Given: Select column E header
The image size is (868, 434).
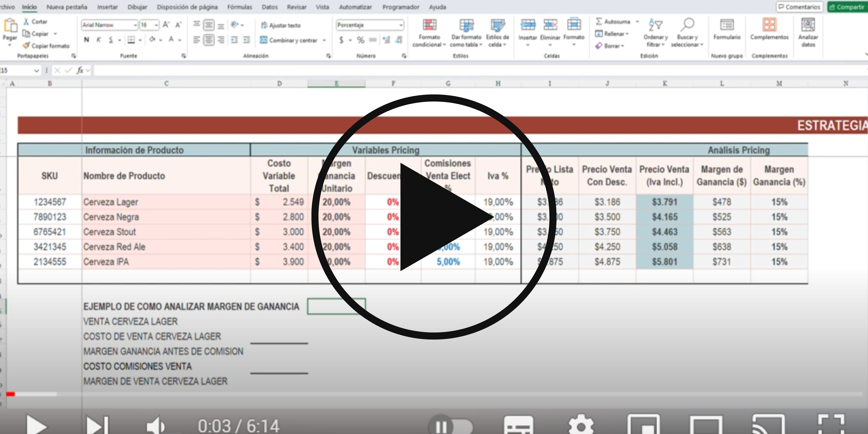Looking at the screenshot, I should tap(336, 83).
